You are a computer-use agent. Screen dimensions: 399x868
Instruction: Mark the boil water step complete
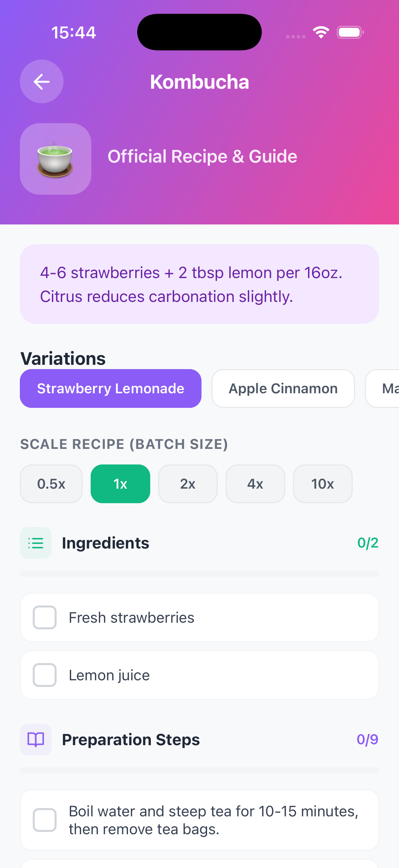[x=45, y=820]
